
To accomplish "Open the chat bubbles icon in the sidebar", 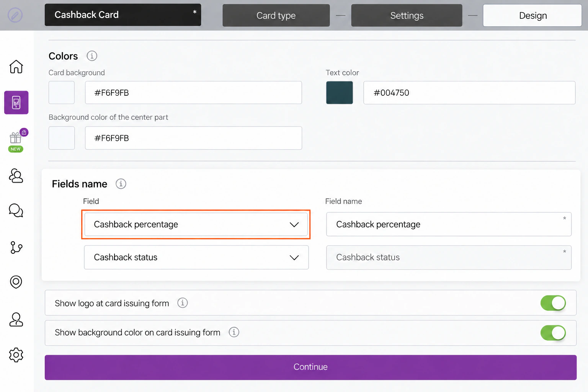I will [16, 210].
